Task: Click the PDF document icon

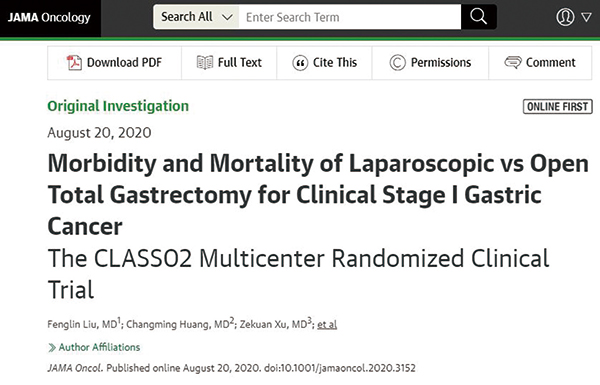Action: point(74,62)
